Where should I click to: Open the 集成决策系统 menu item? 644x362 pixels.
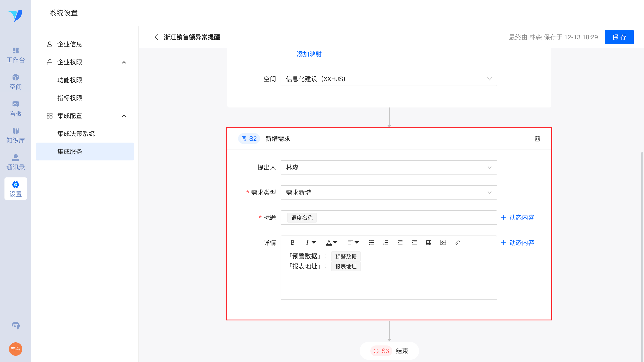[76, 134]
